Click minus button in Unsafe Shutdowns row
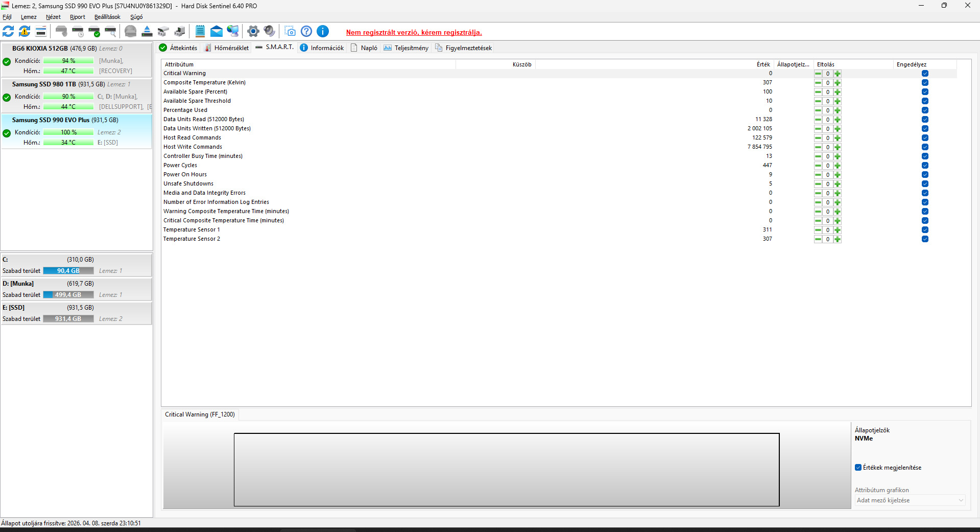Screen dimensions: 980x532 (x=818, y=184)
